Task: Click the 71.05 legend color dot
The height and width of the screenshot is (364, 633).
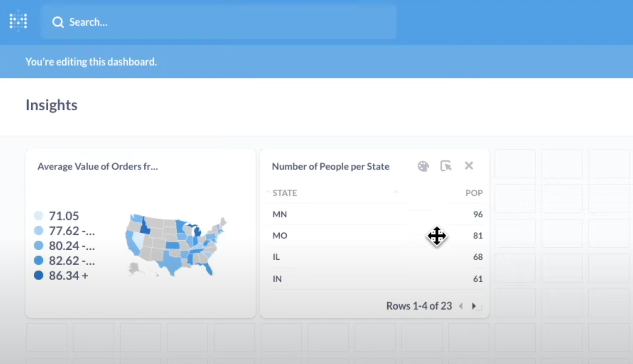Action: pos(38,216)
